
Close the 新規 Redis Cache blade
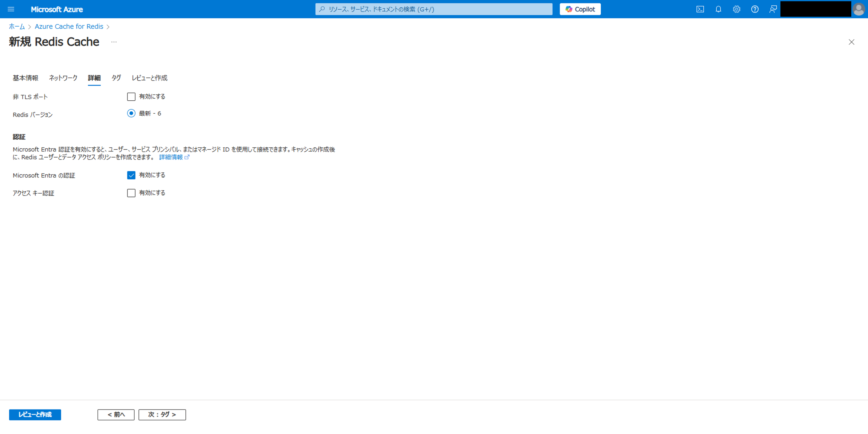tap(851, 42)
